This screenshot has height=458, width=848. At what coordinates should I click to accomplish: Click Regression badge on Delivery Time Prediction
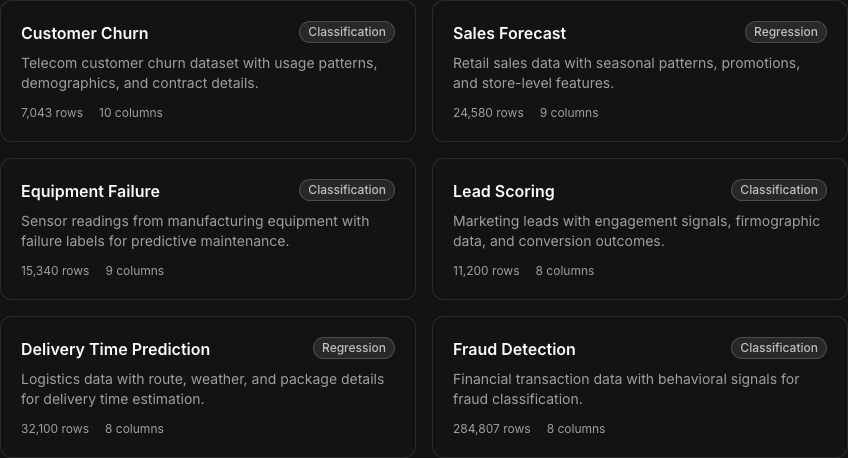pyautogui.click(x=354, y=348)
